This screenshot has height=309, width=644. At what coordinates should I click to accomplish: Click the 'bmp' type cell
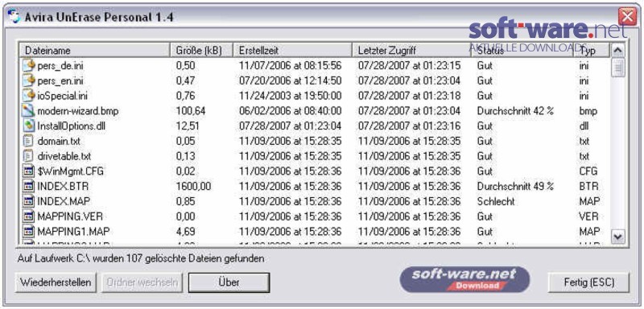pyautogui.click(x=588, y=111)
